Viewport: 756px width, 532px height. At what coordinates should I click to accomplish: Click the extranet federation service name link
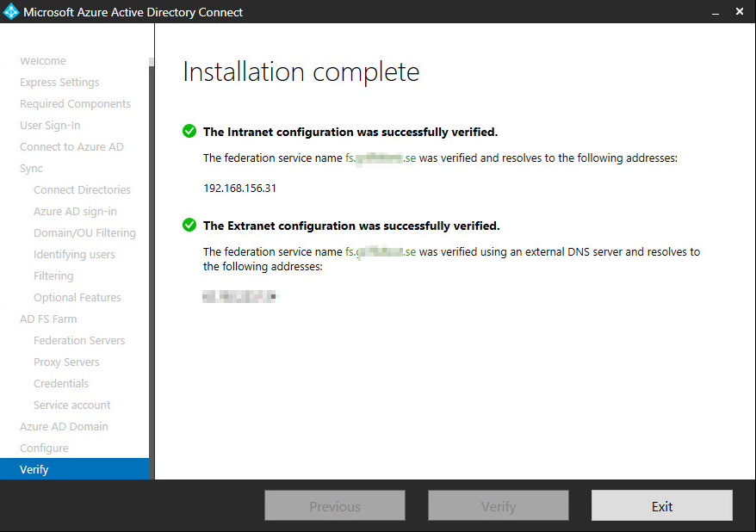(x=381, y=252)
